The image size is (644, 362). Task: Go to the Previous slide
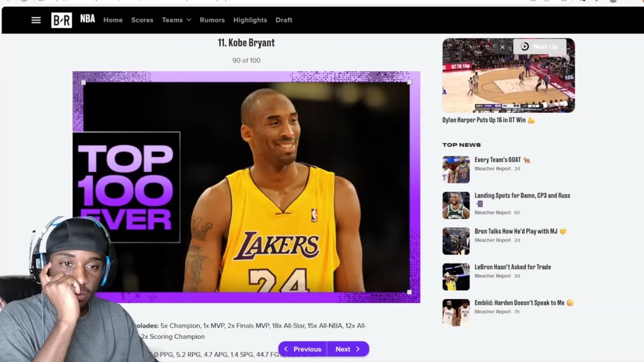coord(303,349)
